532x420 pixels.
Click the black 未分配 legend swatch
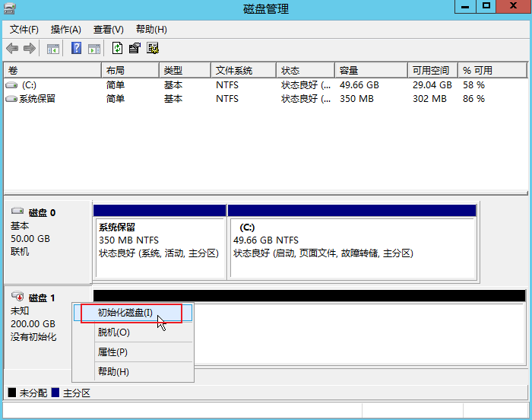click(x=12, y=393)
